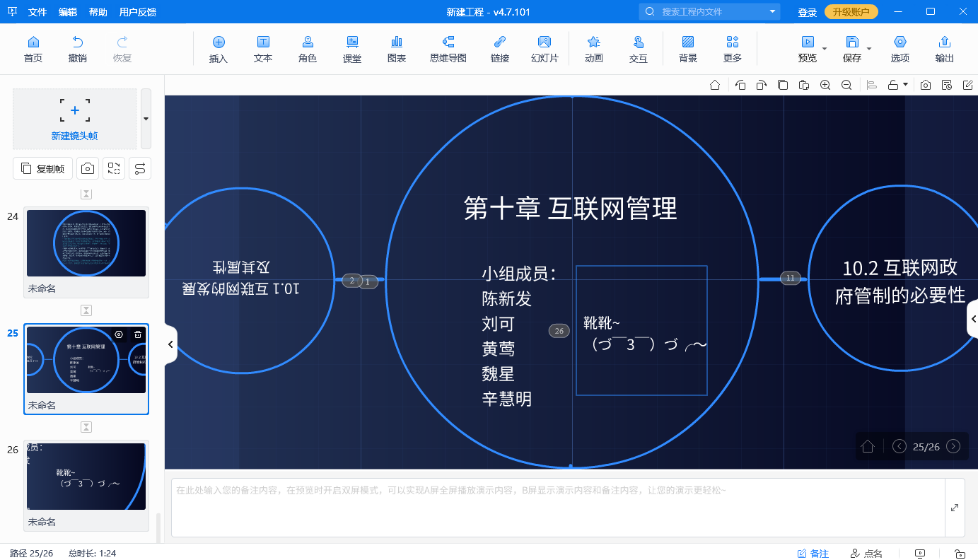
Task: Expand the dropdown next to 新建镜头帧
Action: pyautogui.click(x=146, y=119)
